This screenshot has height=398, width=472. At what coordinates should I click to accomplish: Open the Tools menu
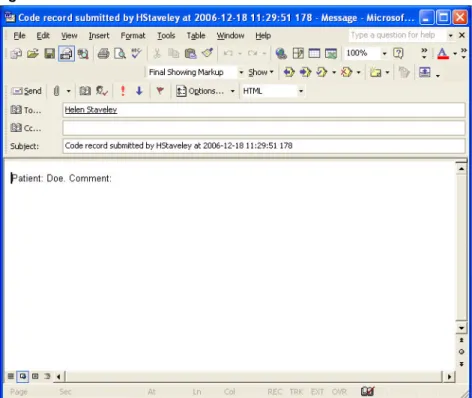tap(166, 36)
